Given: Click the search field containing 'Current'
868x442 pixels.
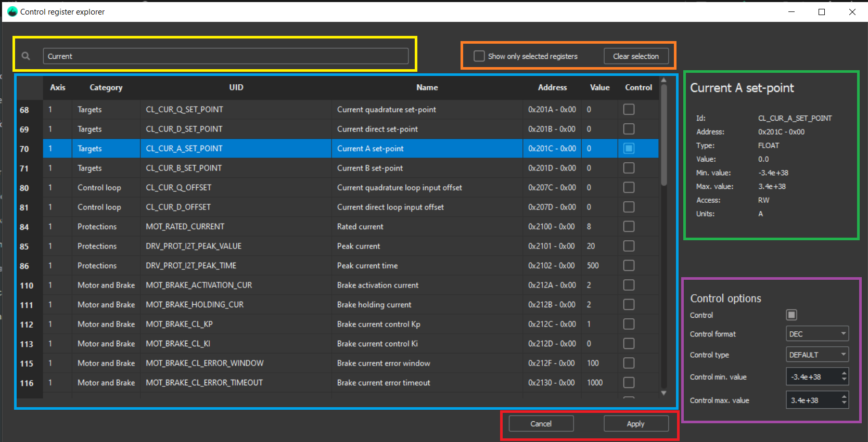Looking at the screenshot, I should tap(225, 56).
